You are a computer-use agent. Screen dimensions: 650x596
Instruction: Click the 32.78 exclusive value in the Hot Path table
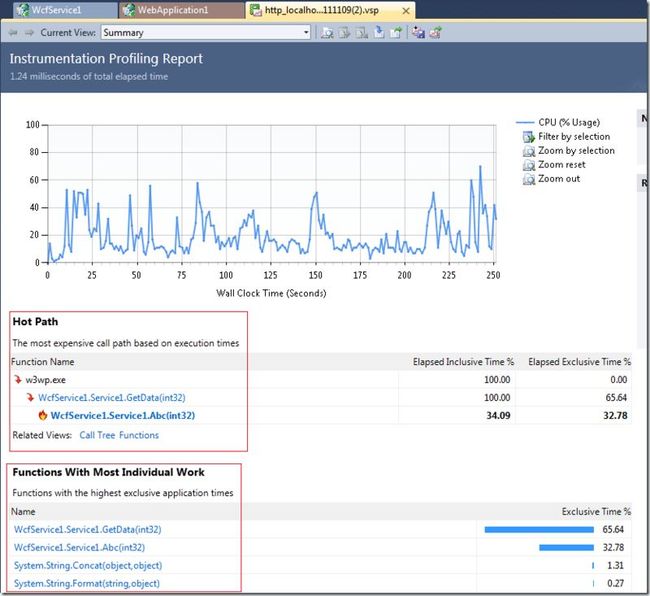pyautogui.click(x=615, y=415)
